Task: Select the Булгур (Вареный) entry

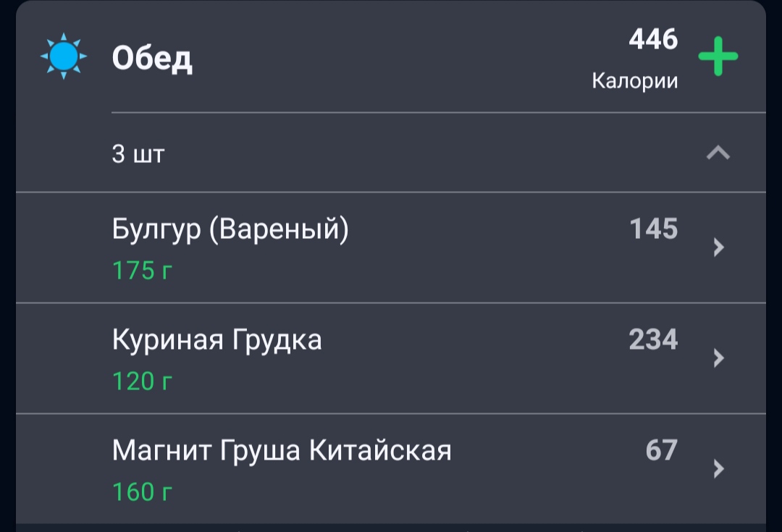Action: point(391,248)
